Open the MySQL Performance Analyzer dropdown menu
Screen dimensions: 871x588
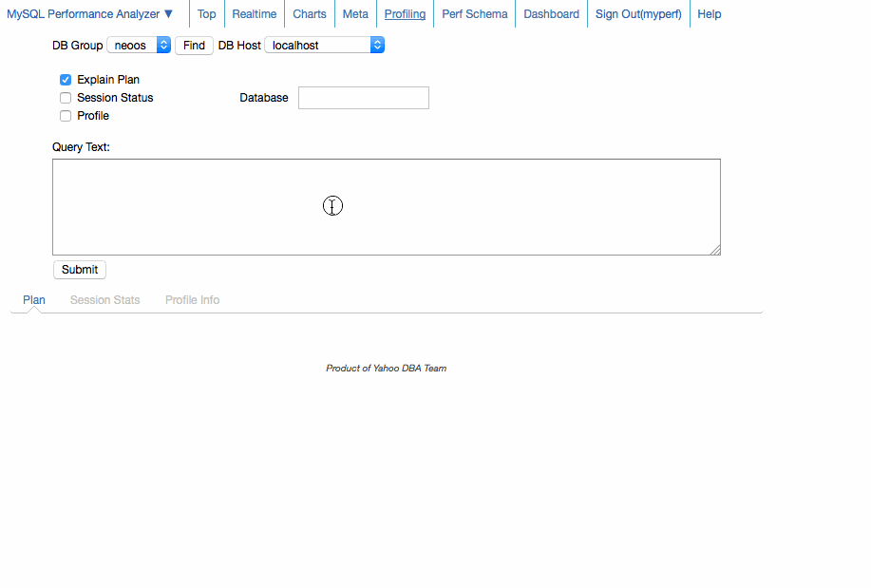90,14
